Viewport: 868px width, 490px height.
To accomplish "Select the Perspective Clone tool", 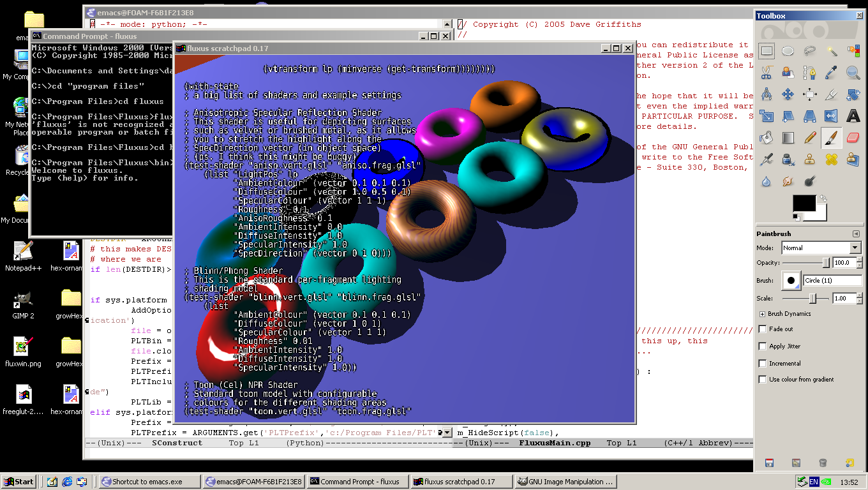I will [x=853, y=160].
